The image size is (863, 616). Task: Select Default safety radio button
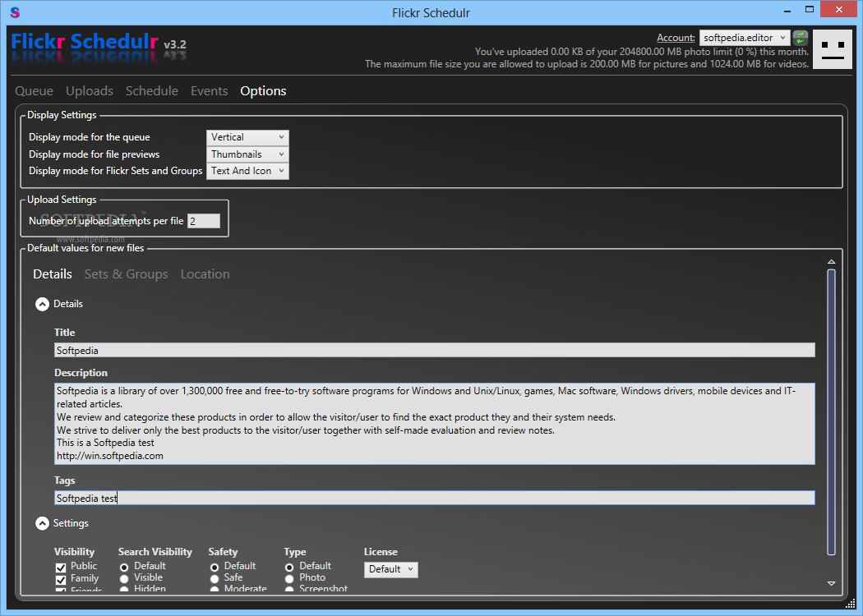pos(215,568)
